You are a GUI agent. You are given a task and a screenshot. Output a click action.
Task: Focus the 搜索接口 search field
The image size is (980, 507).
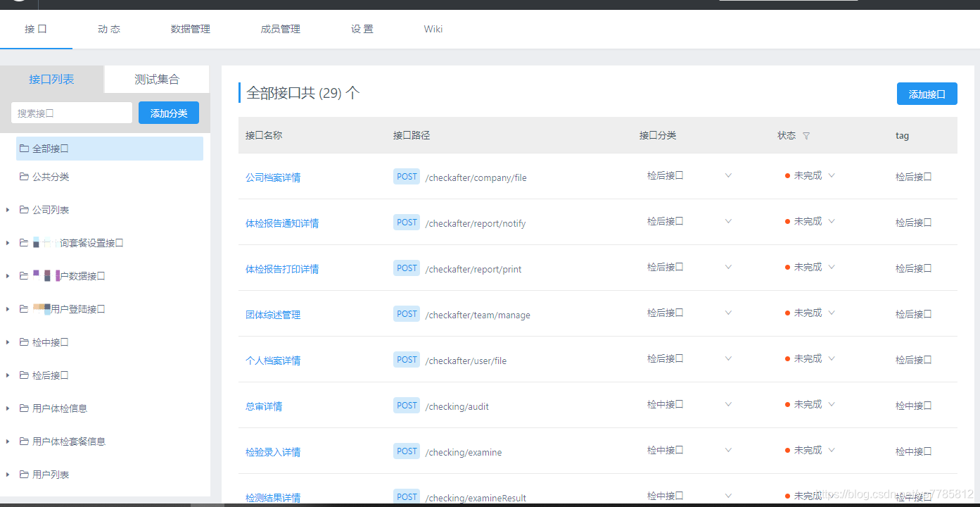(x=72, y=113)
